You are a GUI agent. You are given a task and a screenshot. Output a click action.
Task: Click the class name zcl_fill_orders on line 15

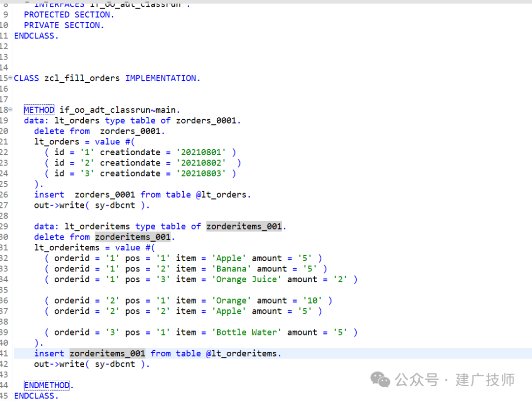(x=82, y=78)
